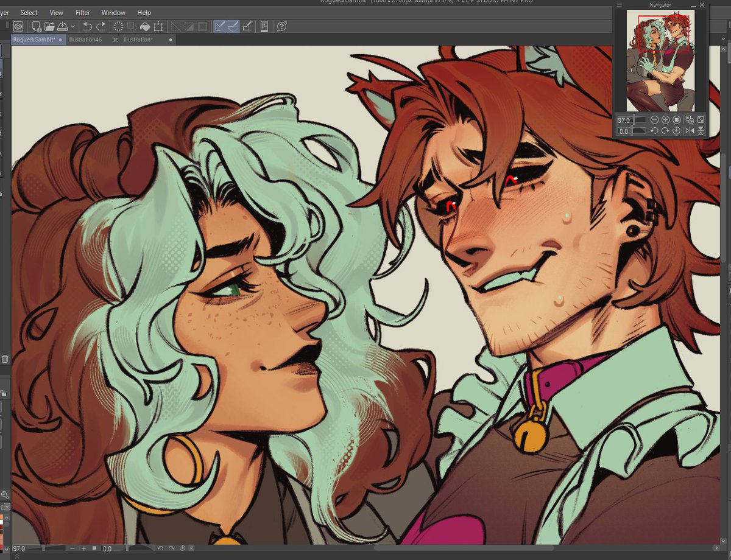Undo the last action in command bar

(x=87, y=27)
